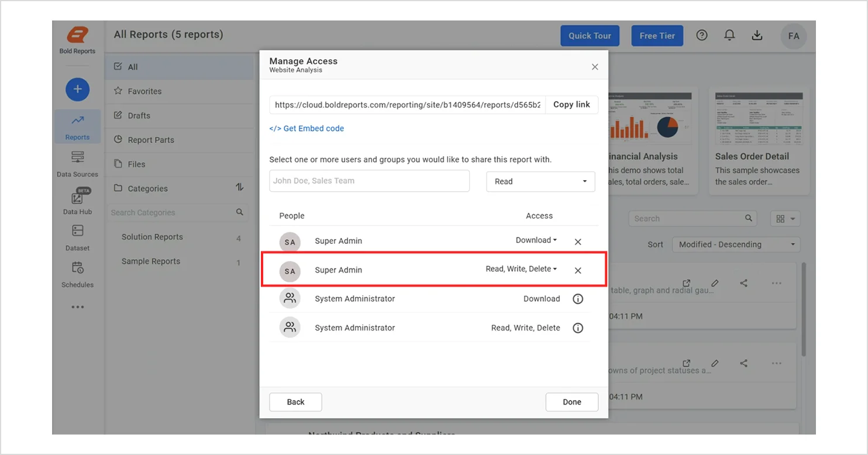Viewport: 868px width, 455px height.
Task: Open the Sort Modified - Descending dropdown
Action: coord(736,244)
